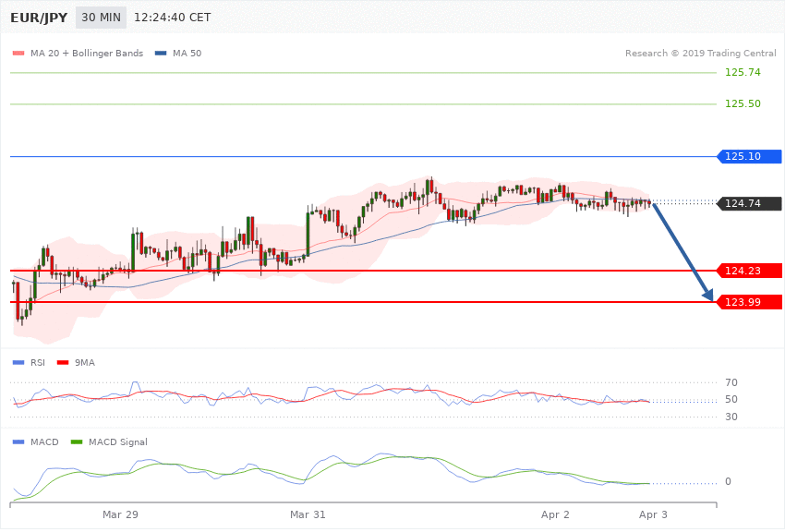Click the MACD Signal green swatch
This screenshot has height=532, width=785.
coord(77,441)
